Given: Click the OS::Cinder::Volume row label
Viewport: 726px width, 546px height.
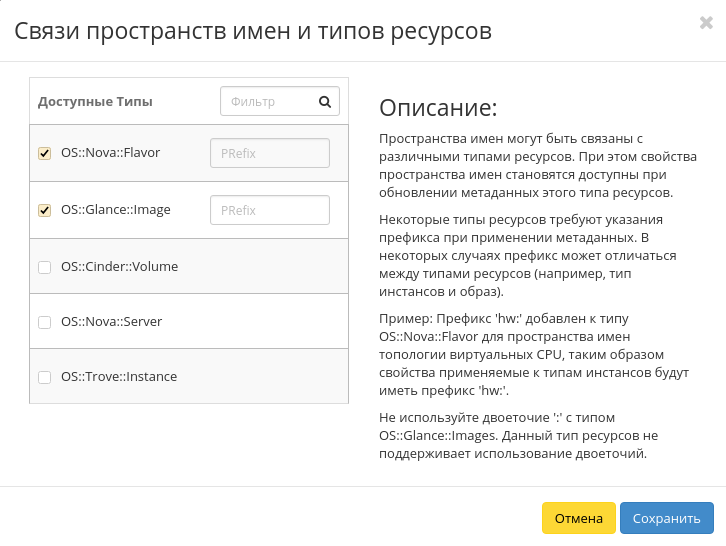Looking at the screenshot, I should [119, 267].
